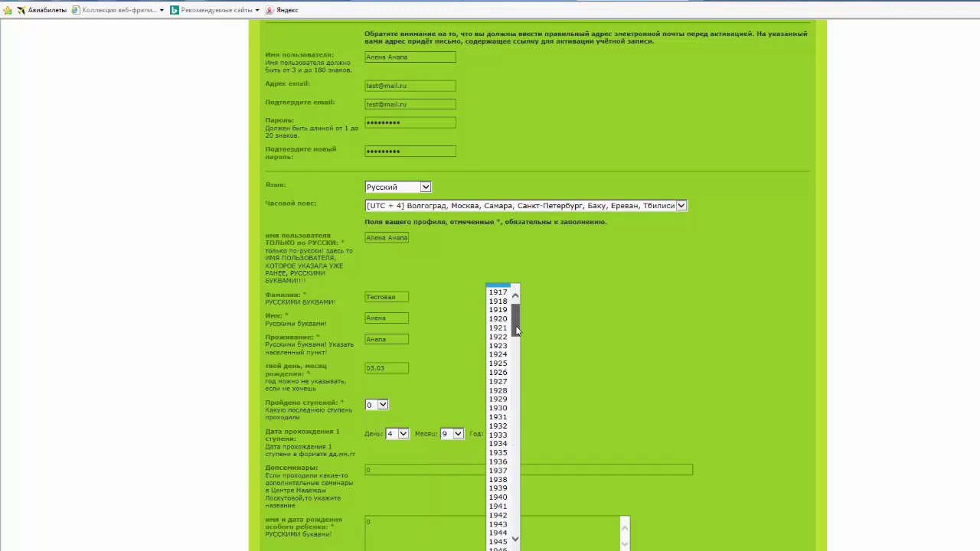This screenshot has height=551, width=980.
Task: Select year 1945 in the list
Action: coord(498,542)
